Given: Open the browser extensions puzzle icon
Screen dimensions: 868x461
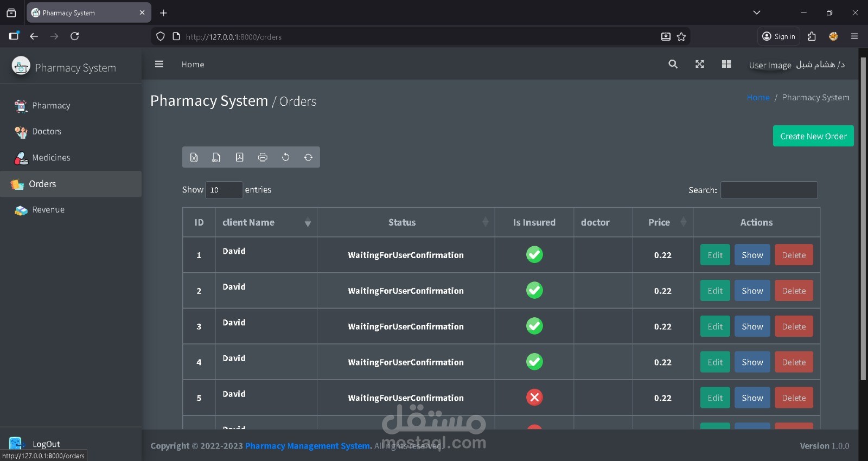Looking at the screenshot, I should coord(812,36).
